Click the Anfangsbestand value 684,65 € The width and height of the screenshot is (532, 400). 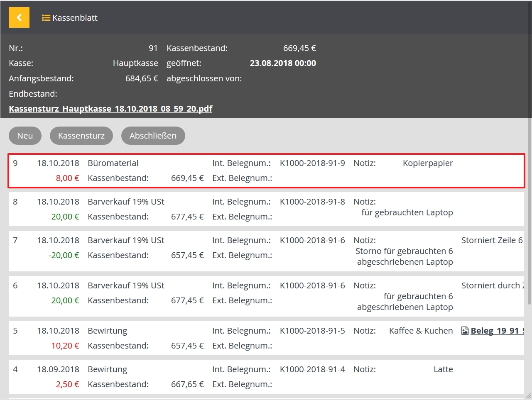click(x=142, y=78)
